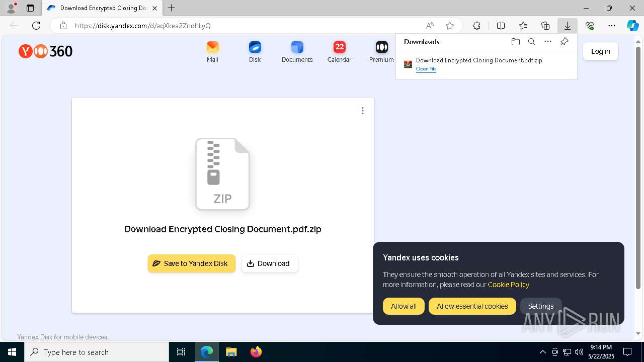Open the Favorites toolbar icon
The width and height of the screenshot is (644, 362).
tap(523, 26)
